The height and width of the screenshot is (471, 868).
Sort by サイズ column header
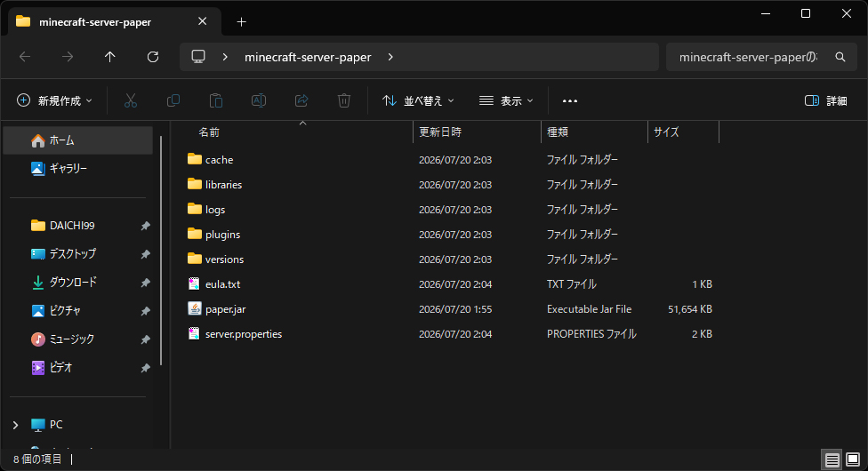[683, 132]
